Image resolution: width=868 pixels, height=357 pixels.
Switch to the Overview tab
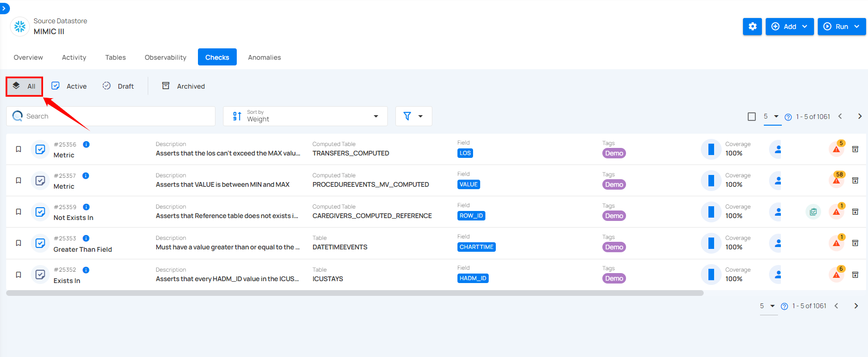(28, 57)
